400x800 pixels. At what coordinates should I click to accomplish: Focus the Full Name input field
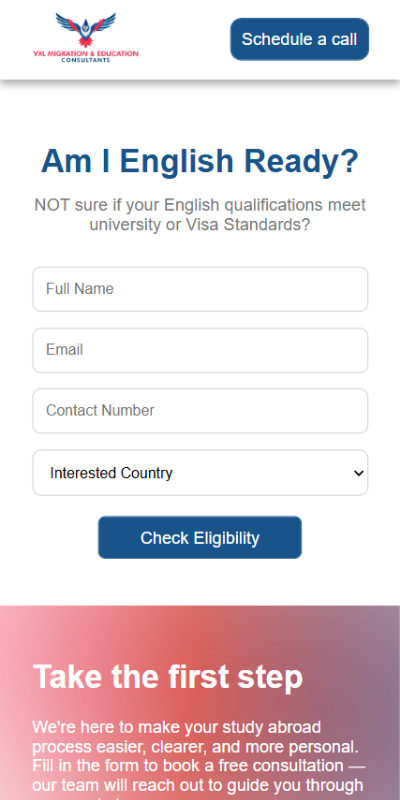coord(200,289)
